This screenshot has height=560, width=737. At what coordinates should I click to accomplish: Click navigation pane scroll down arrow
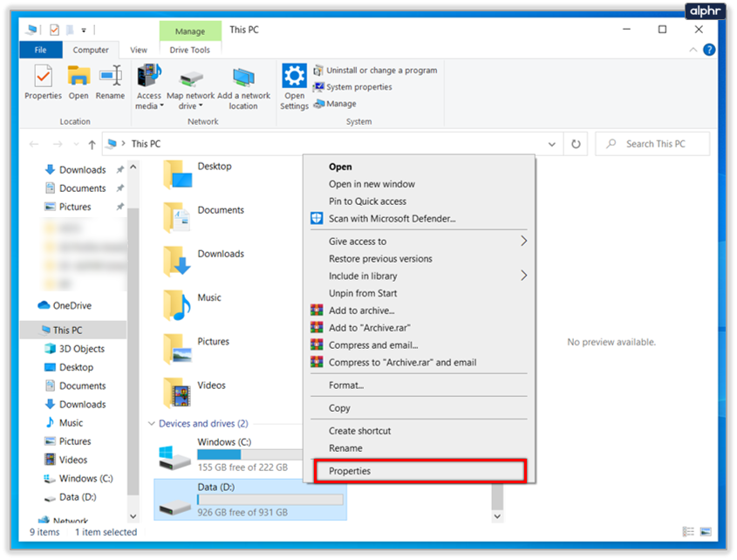133,516
